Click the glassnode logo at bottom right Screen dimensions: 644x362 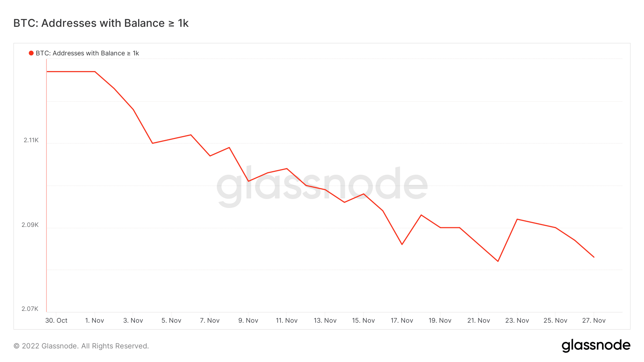coord(596,346)
